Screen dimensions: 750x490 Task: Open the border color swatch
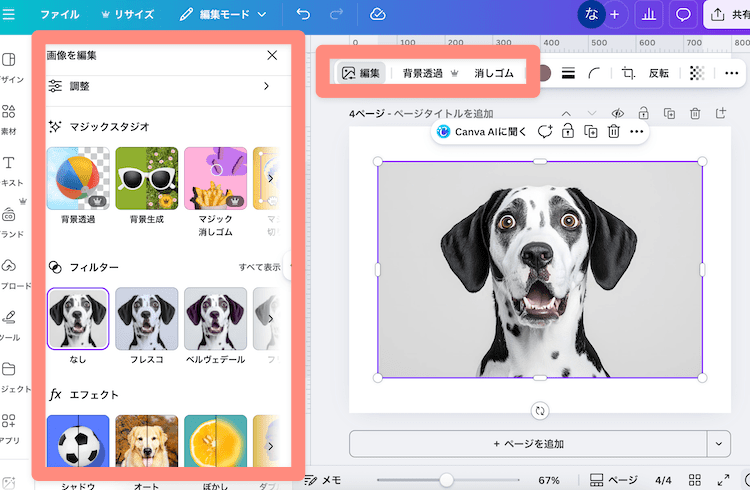(x=544, y=73)
